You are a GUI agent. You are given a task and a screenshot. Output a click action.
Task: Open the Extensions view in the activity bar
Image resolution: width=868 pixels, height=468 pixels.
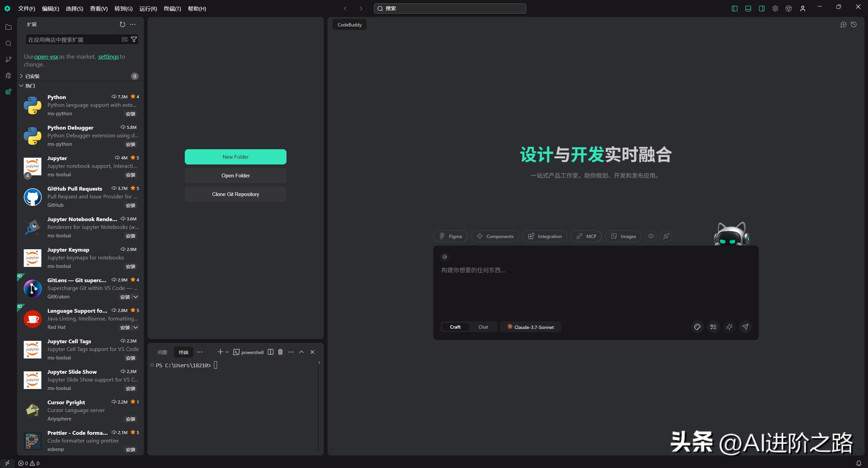(x=8, y=91)
